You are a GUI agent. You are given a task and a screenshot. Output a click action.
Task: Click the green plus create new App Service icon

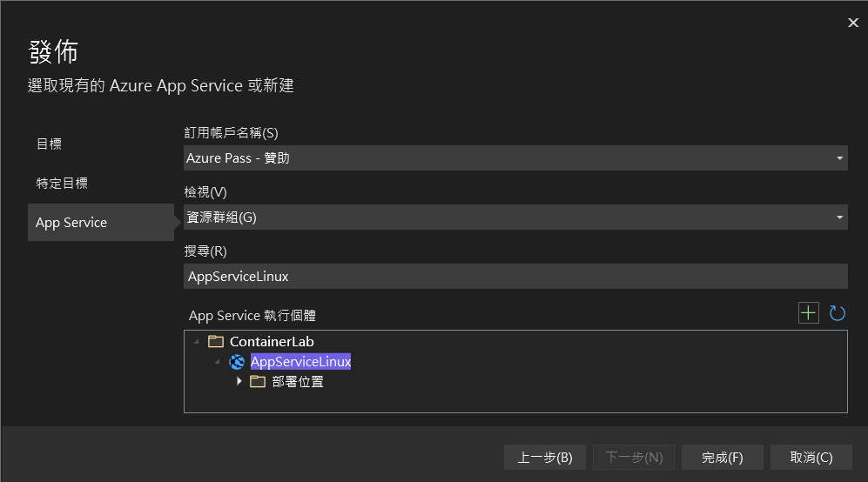tap(808, 313)
